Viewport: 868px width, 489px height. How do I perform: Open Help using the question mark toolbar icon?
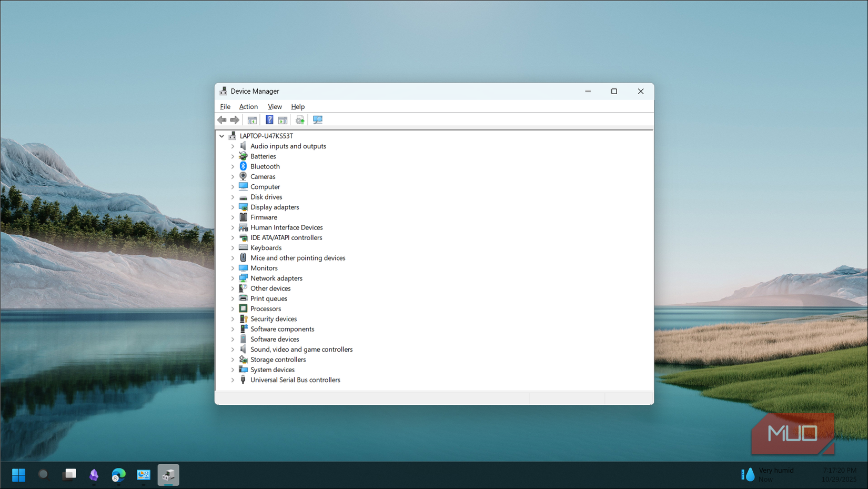pos(269,119)
